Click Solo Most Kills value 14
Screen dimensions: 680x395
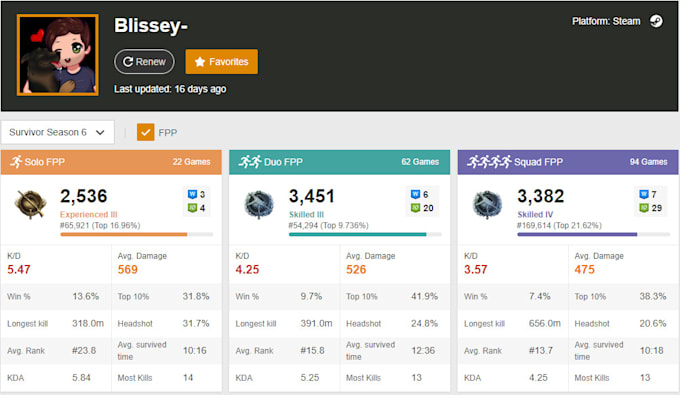click(188, 378)
